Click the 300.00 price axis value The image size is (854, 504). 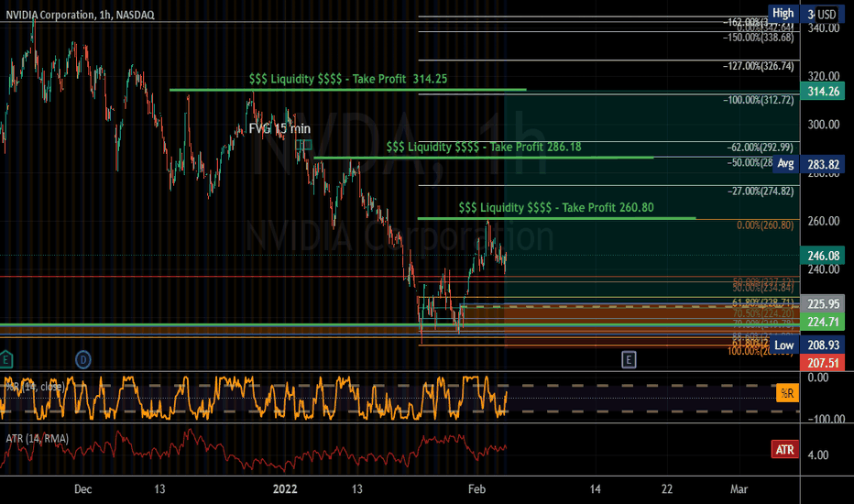pos(823,125)
